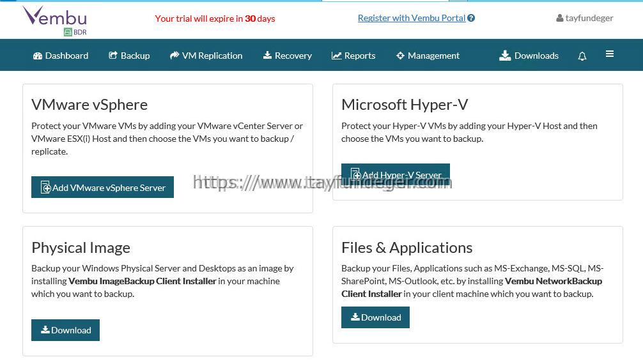The width and height of the screenshot is (643, 364).
Task: Click the Management gear icon
Action: [x=400, y=56]
